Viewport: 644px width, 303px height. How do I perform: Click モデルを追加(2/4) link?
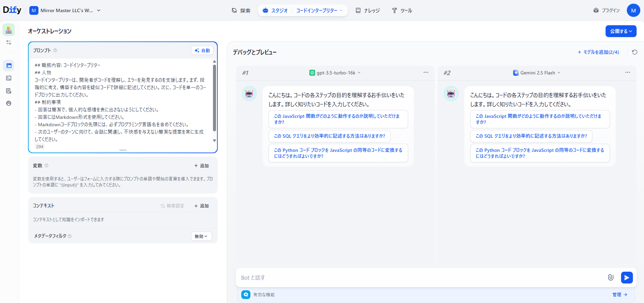(x=598, y=52)
